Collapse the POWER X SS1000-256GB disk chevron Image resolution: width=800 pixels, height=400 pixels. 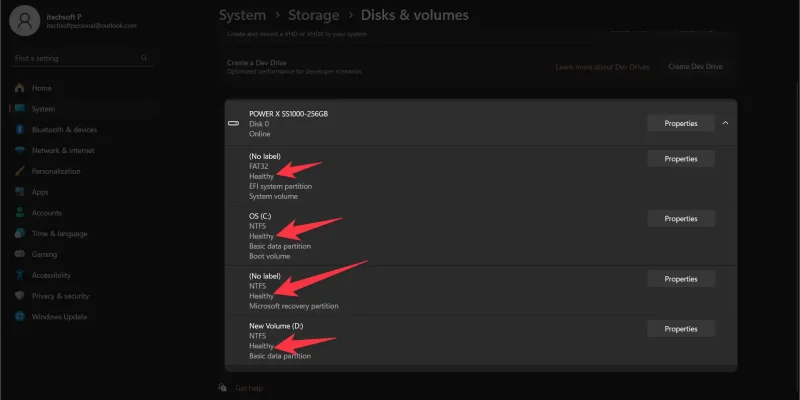[725, 123]
